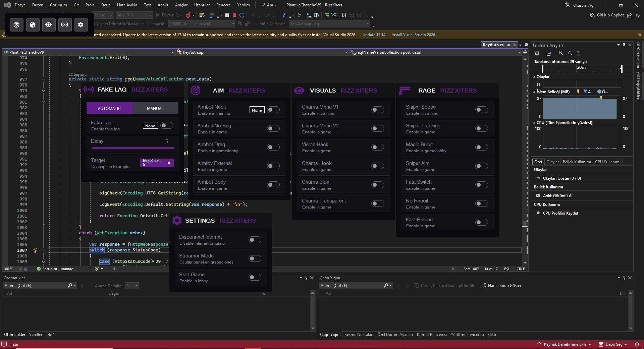Viewport: 644px width, 349px height.
Task: Click the split editor icon
Action: [x=525, y=52]
